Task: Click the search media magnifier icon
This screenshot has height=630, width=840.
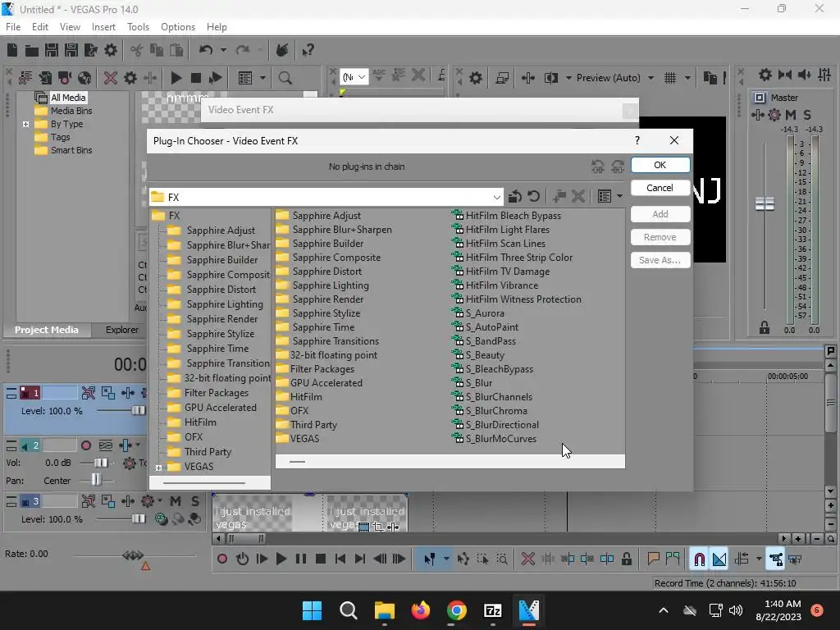Action: pyautogui.click(x=285, y=78)
